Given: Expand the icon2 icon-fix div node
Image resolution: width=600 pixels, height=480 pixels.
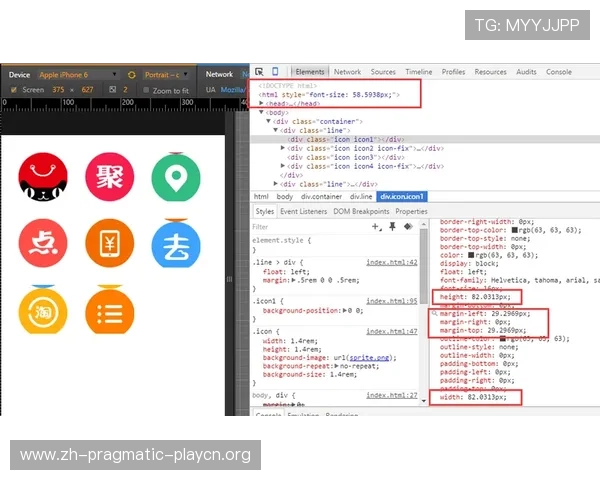Looking at the screenshot, I should click(x=283, y=148).
